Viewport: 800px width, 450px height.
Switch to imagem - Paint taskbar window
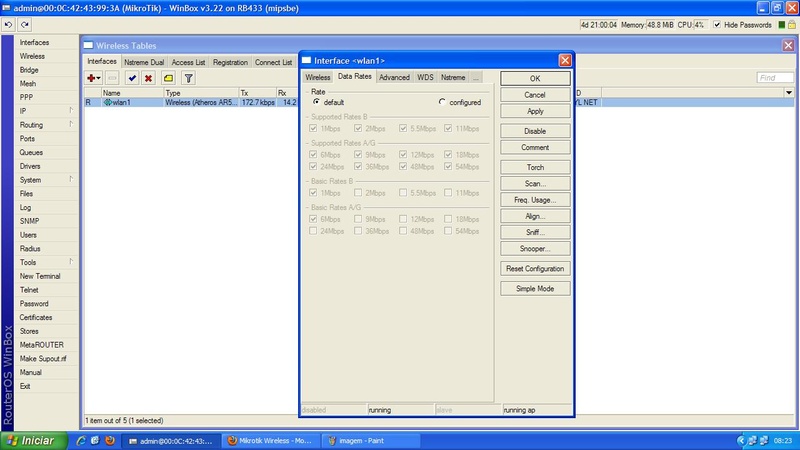[372, 441]
